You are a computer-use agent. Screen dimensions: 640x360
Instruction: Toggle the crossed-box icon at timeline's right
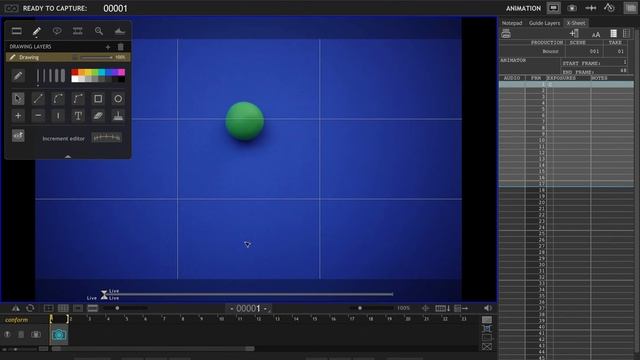pos(487,347)
